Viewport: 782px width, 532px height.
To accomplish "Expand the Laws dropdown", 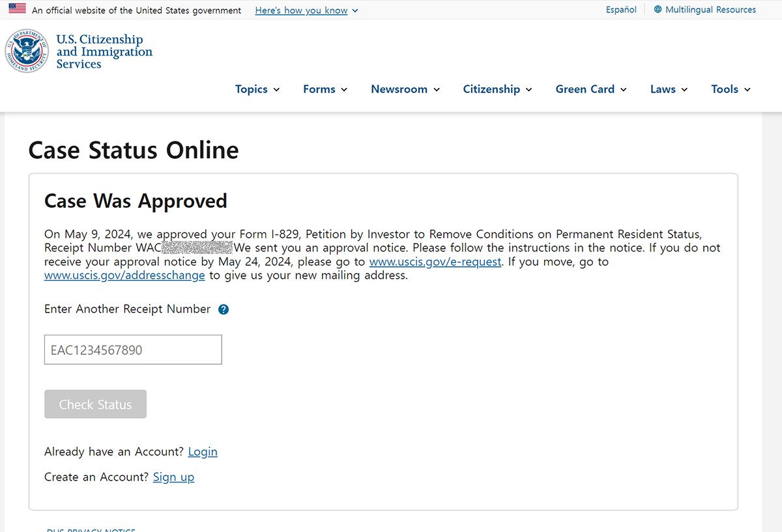I will pos(669,89).
